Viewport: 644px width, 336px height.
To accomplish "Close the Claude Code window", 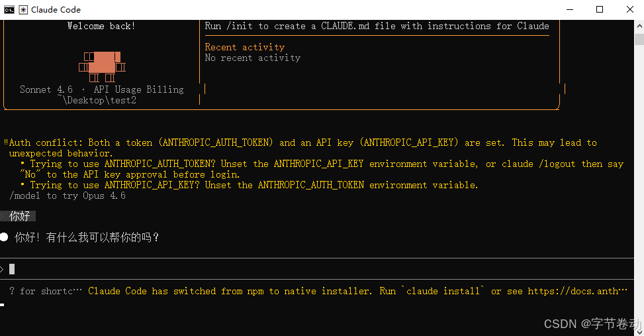I will point(629,9).
